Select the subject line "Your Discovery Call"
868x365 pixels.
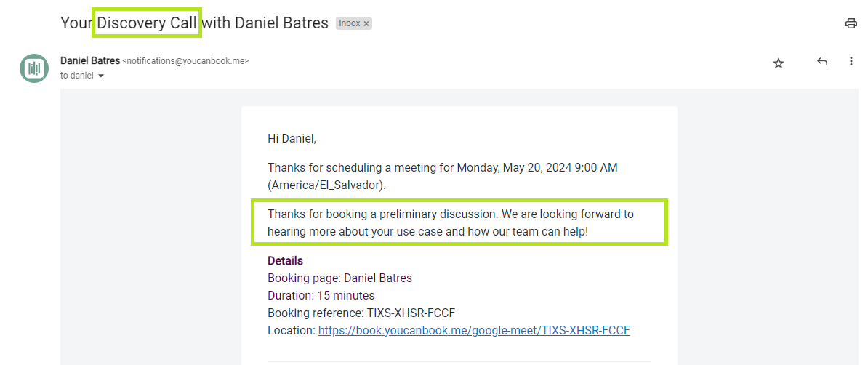tap(128, 23)
